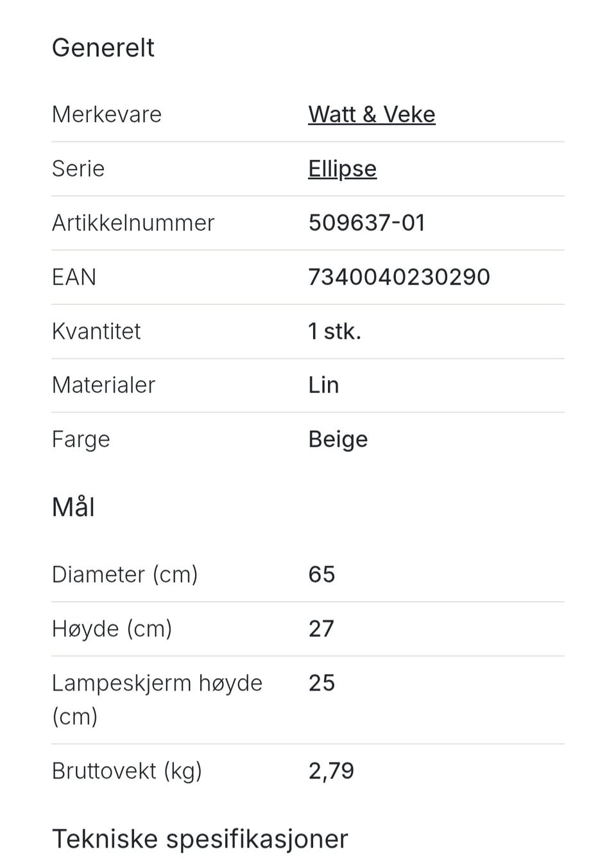Screen dimensions: 616x863
Task: Click the Bruttovekt (kg) label
Action: point(127,771)
